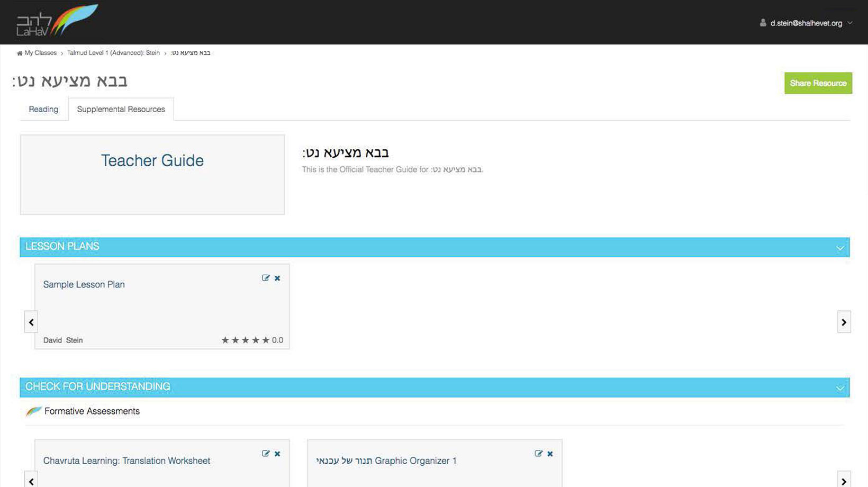Open the Teacher Guide thumbnail
The image size is (868, 487).
coord(152,174)
